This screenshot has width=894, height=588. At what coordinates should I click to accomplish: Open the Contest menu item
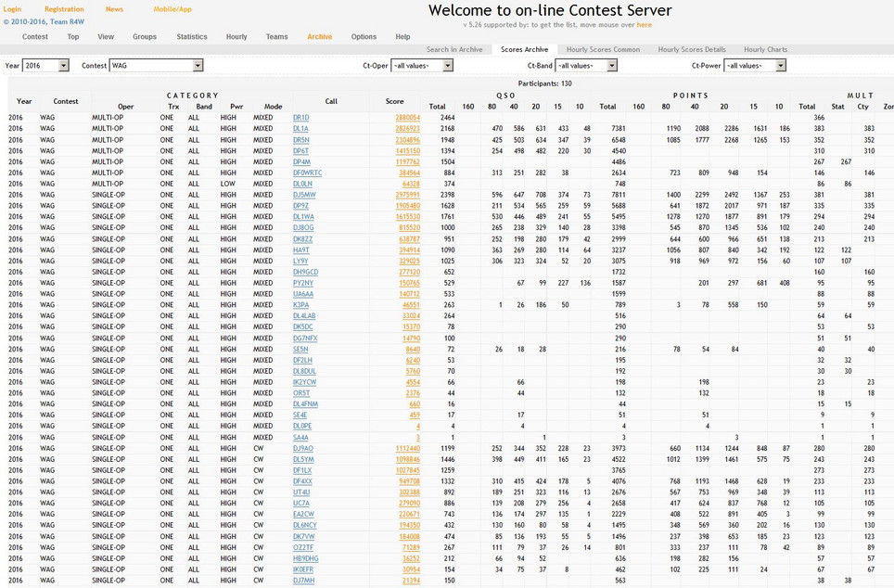pos(35,36)
